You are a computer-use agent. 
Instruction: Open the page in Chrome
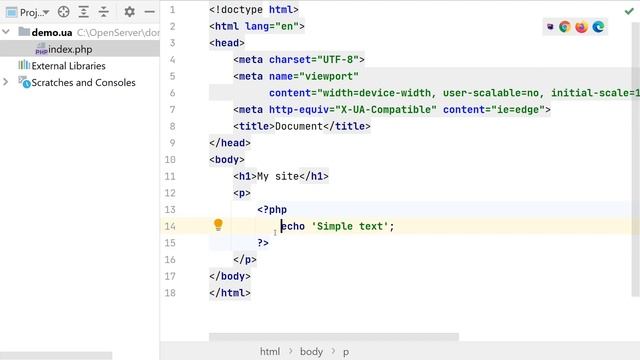pos(565,27)
